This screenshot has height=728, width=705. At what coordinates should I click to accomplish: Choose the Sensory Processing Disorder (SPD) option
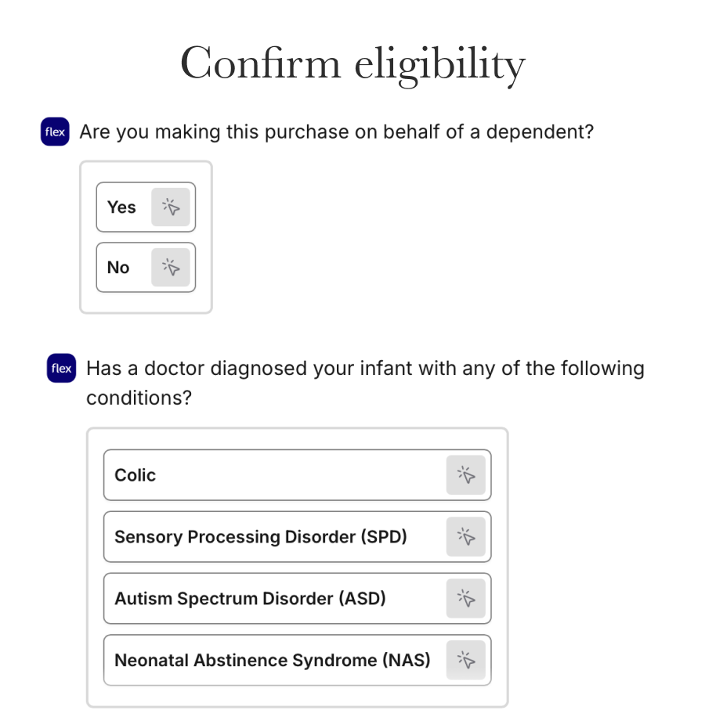pyautogui.click(x=260, y=537)
